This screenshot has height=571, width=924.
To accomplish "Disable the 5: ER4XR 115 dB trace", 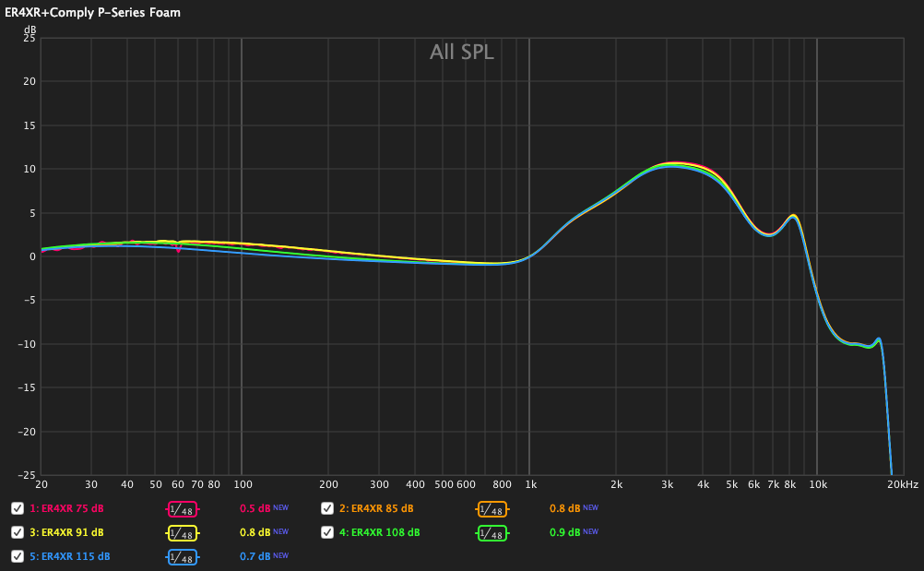I will click(x=18, y=556).
